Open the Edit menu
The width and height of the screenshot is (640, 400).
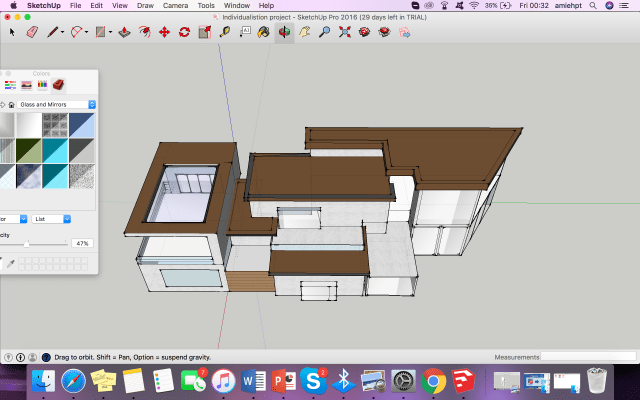[x=96, y=6]
